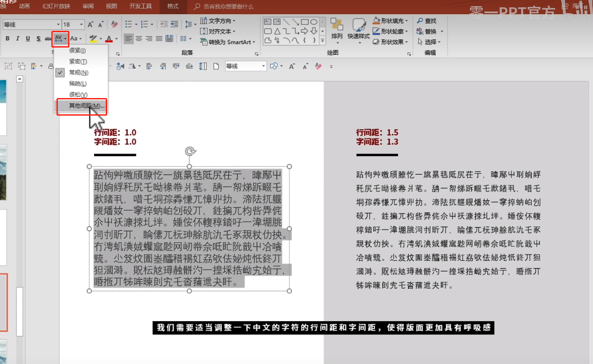The height and width of the screenshot is (364, 593).
Task: Open 形状效果 shape effects dropdown
Action: coord(391,42)
